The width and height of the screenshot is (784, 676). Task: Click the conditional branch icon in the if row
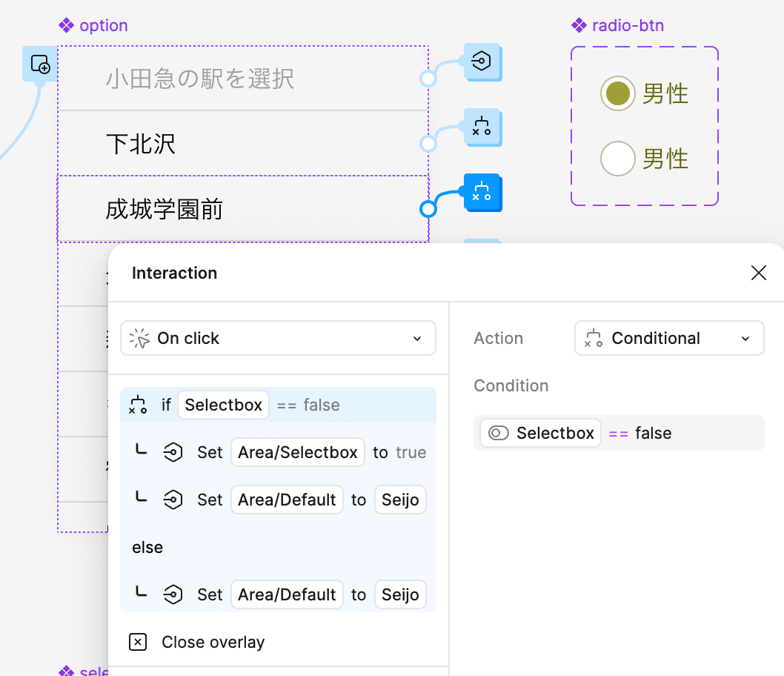137,405
